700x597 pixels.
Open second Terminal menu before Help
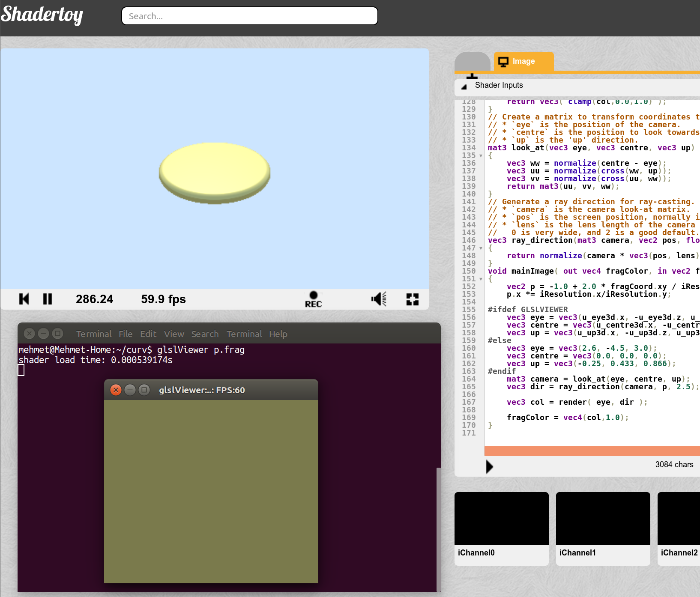tap(244, 334)
